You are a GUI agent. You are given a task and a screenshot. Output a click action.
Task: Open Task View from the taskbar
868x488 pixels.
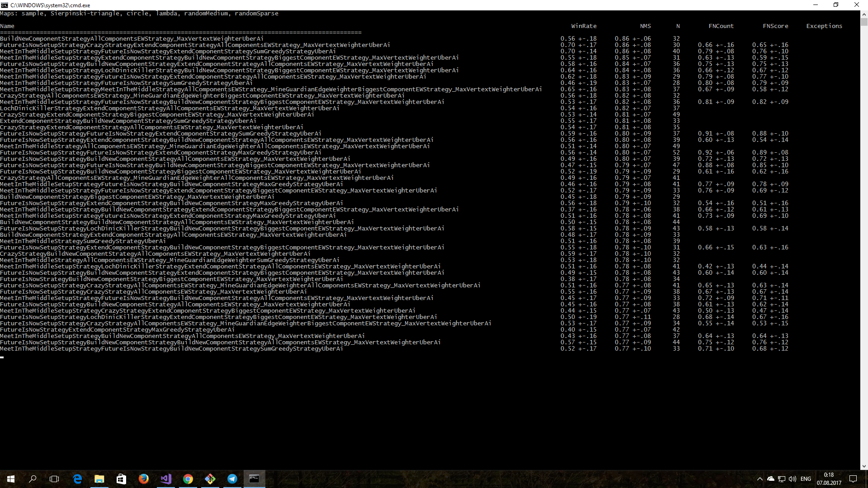[54, 479]
